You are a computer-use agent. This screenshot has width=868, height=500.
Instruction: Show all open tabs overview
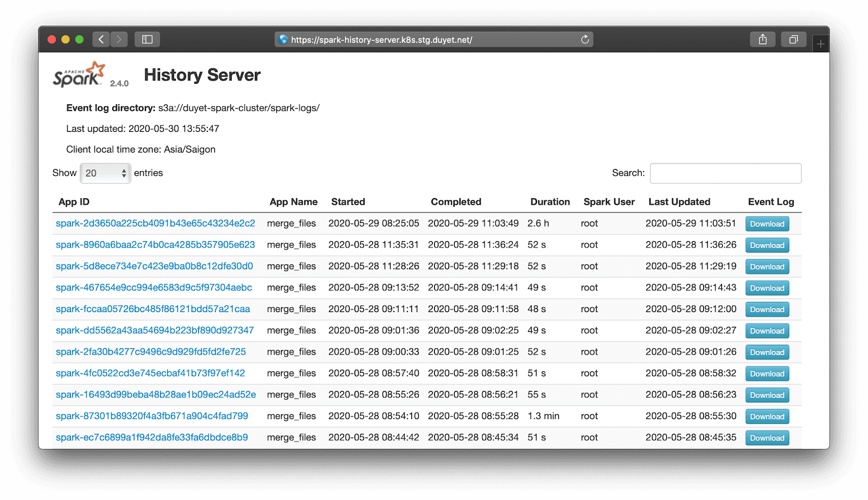794,39
